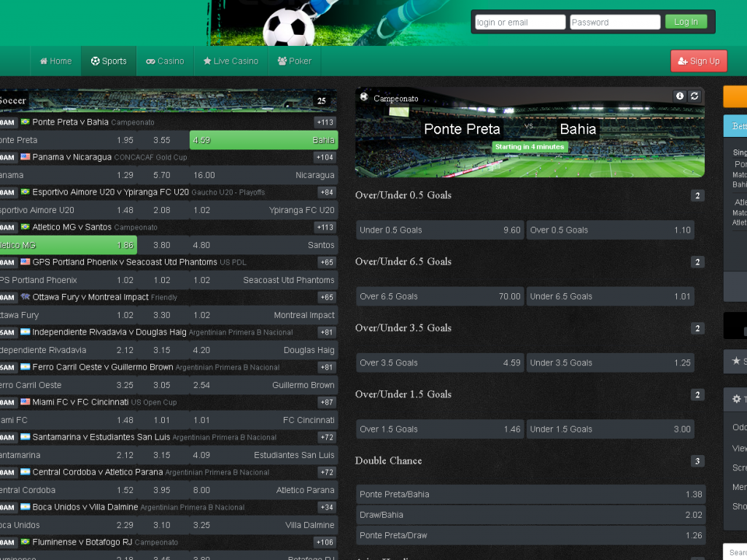
Task: Pick Atletico Parana at 8.00
Action: 263,490
